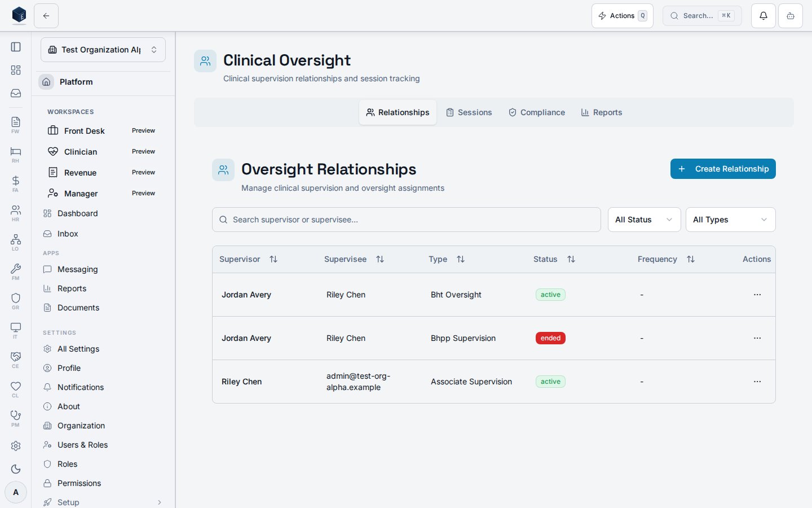Open the PM stethoscope rail icon

click(16, 418)
